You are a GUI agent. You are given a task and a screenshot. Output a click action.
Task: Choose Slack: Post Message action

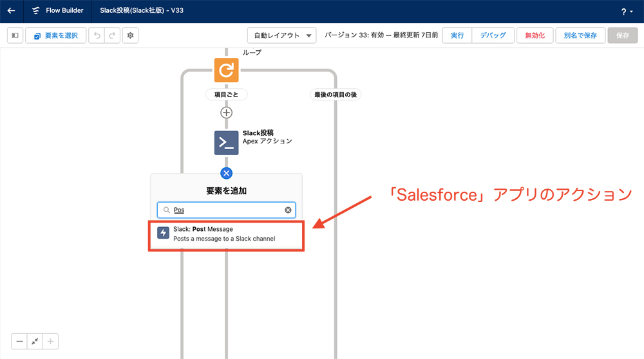coord(226,234)
